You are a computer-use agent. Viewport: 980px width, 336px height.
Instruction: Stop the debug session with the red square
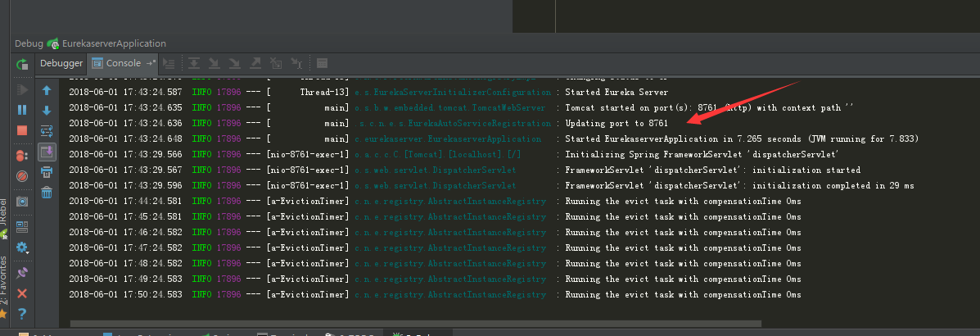pyautogui.click(x=22, y=130)
